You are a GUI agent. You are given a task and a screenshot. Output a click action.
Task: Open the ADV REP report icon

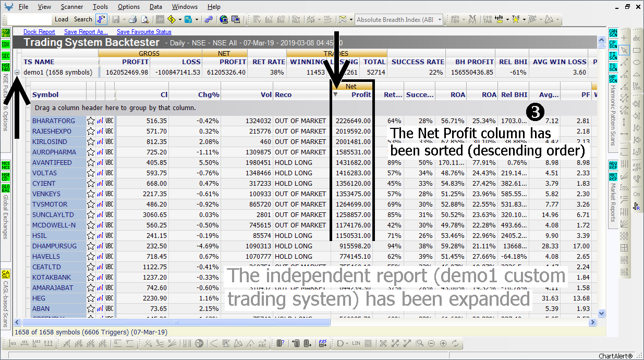tap(613, 165)
